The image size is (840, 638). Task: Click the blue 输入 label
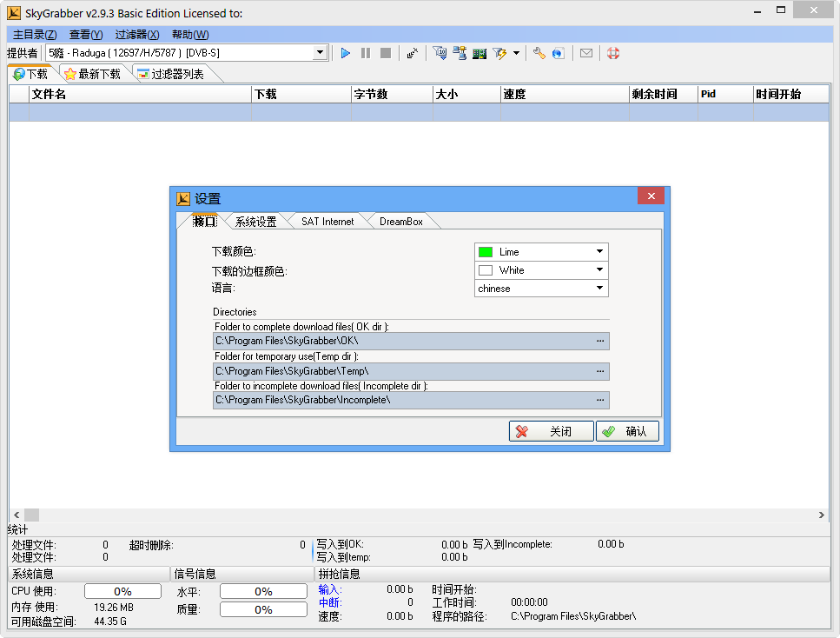(x=329, y=589)
